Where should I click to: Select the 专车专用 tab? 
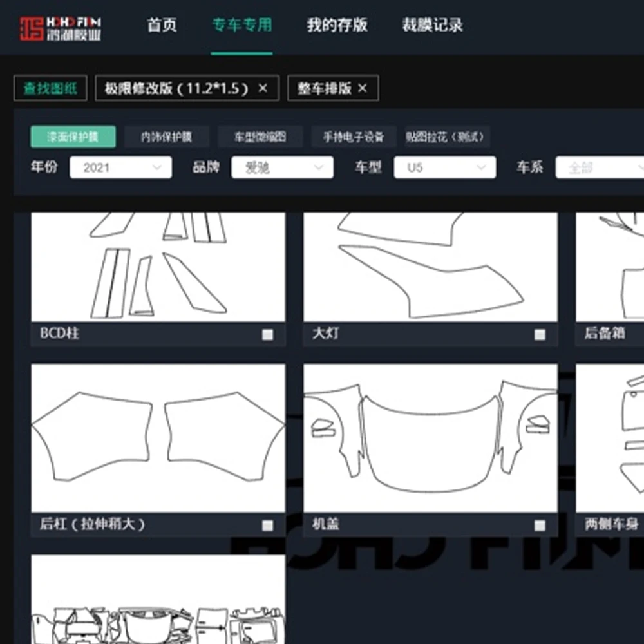242,25
